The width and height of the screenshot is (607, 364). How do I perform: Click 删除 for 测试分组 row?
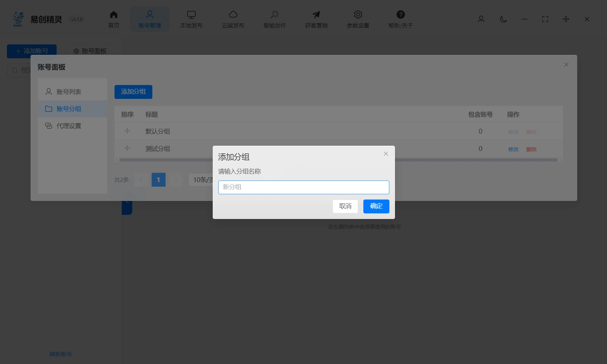click(x=531, y=149)
